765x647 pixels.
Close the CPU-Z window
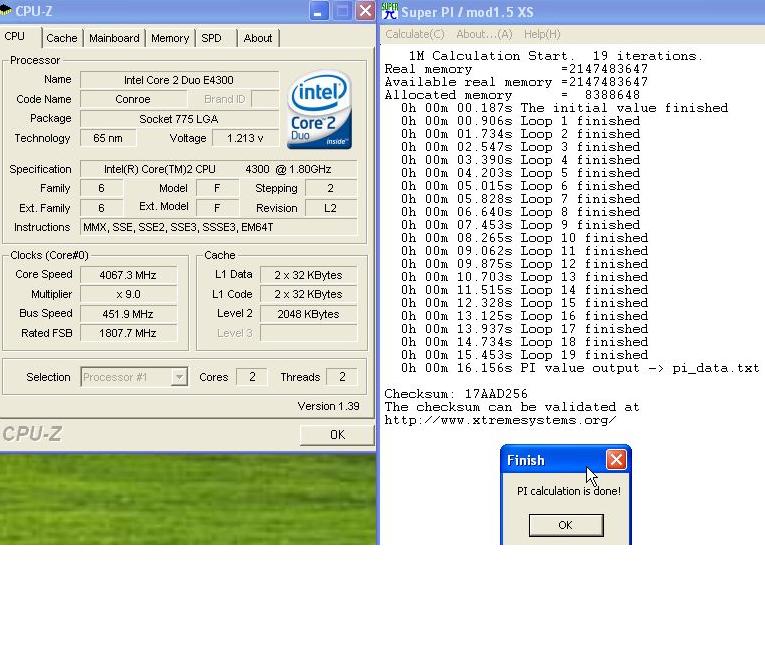coord(365,11)
